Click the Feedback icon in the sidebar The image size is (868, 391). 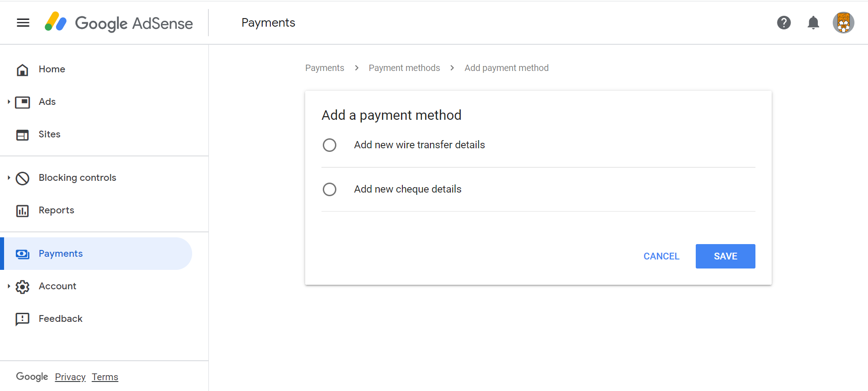[23, 319]
